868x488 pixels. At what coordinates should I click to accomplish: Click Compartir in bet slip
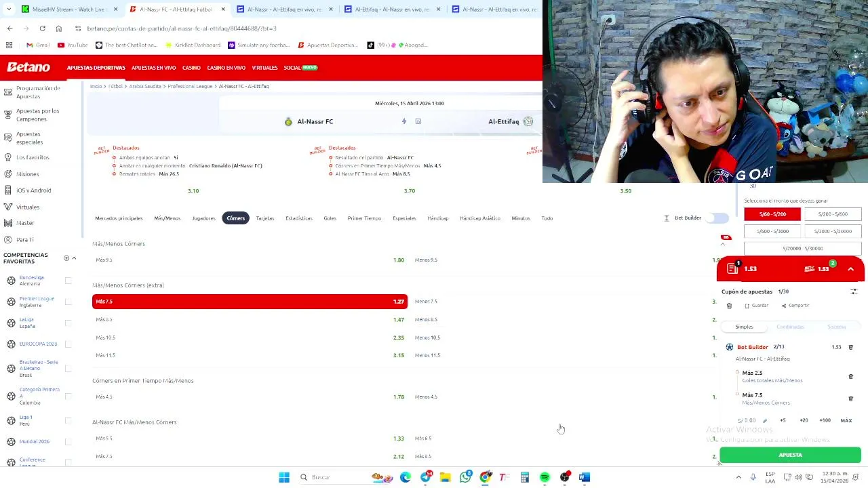[795, 306]
